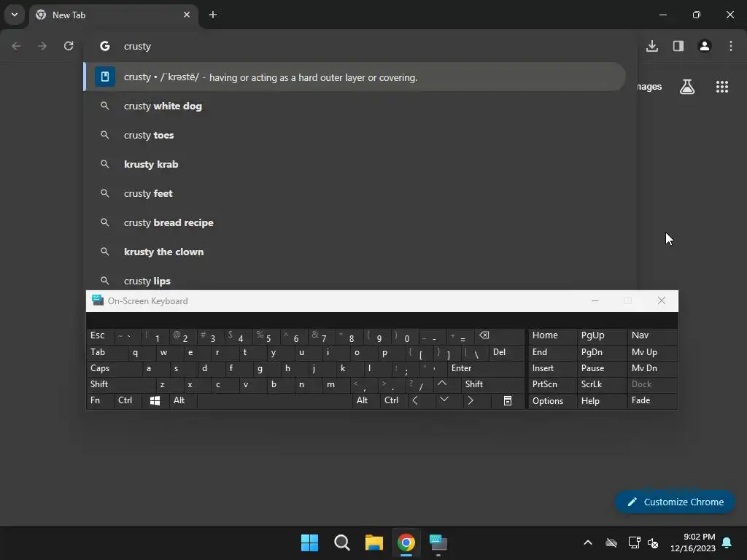Toggle the Caps key on keyboard
Image resolution: width=747 pixels, height=560 pixels.
[x=115, y=368]
